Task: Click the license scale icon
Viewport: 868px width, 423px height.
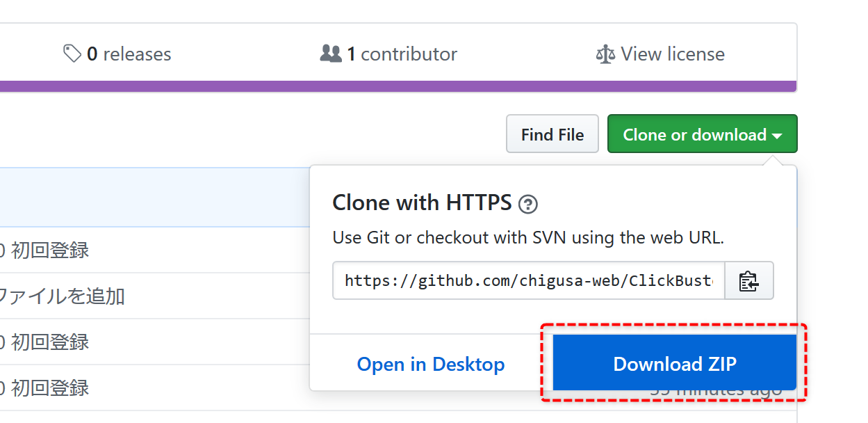Action: pyautogui.click(x=605, y=54)
